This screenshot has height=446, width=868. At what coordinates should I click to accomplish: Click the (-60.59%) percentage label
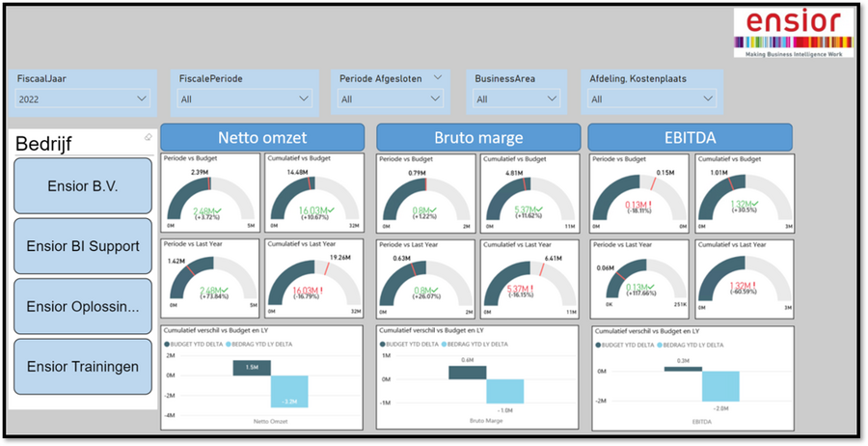tap(744, 292)
